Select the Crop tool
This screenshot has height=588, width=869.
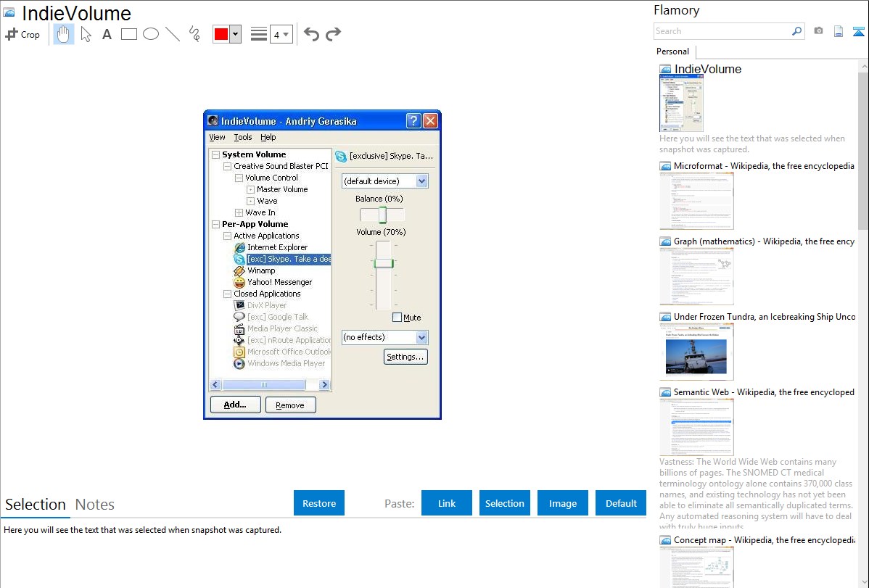(x=22, y=34)
